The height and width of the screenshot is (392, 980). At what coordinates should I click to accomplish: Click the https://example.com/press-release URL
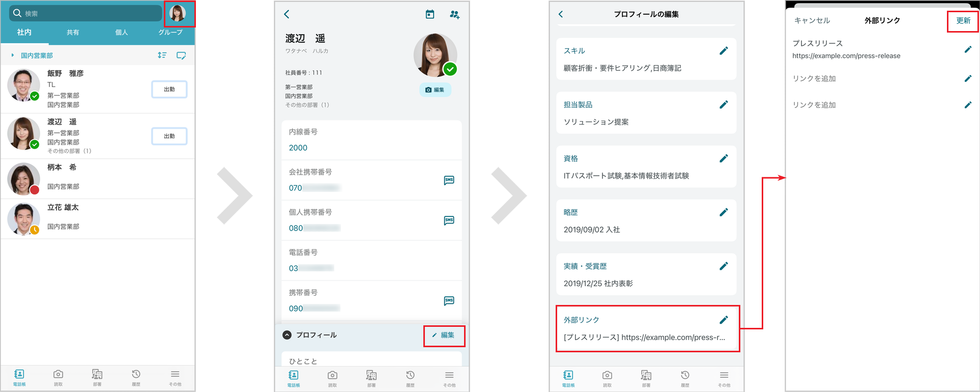(846, 56)
